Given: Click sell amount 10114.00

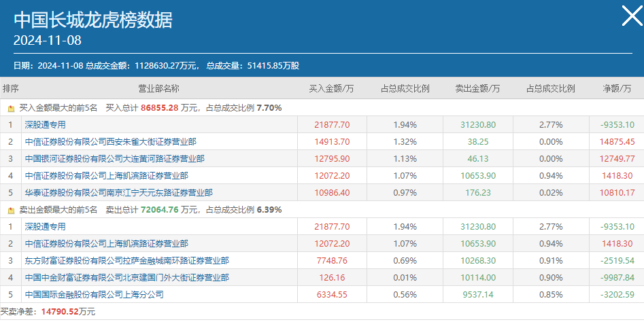Looking at the screenshot, I should [x=478, y=278].
